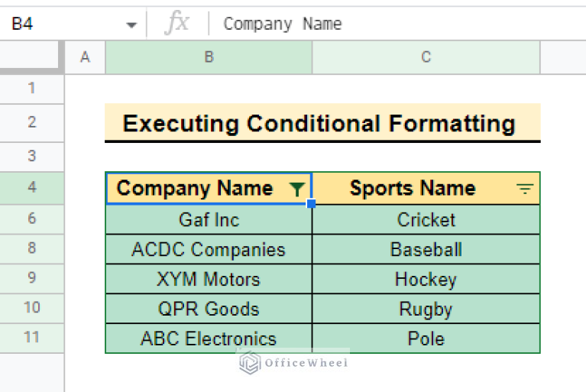This screenshot has height=392, width=586.
Task: Open the Company Name filter icon
Action: point(297,189)
